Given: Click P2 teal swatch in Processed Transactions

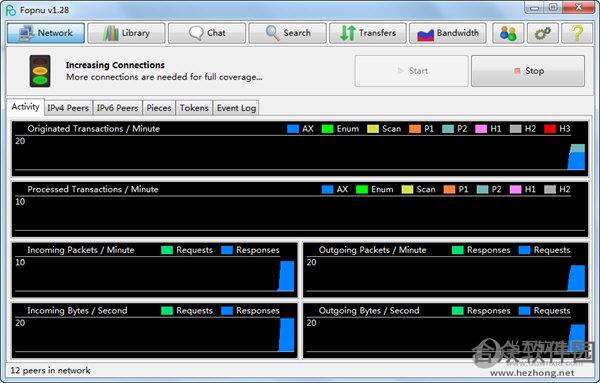Looking at the screenshot, I should click(x=482, y=189).
